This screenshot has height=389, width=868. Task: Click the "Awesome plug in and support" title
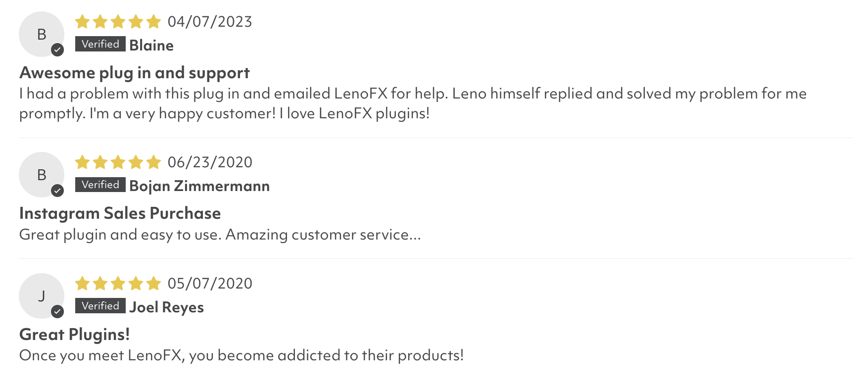(x=135, y=73)
